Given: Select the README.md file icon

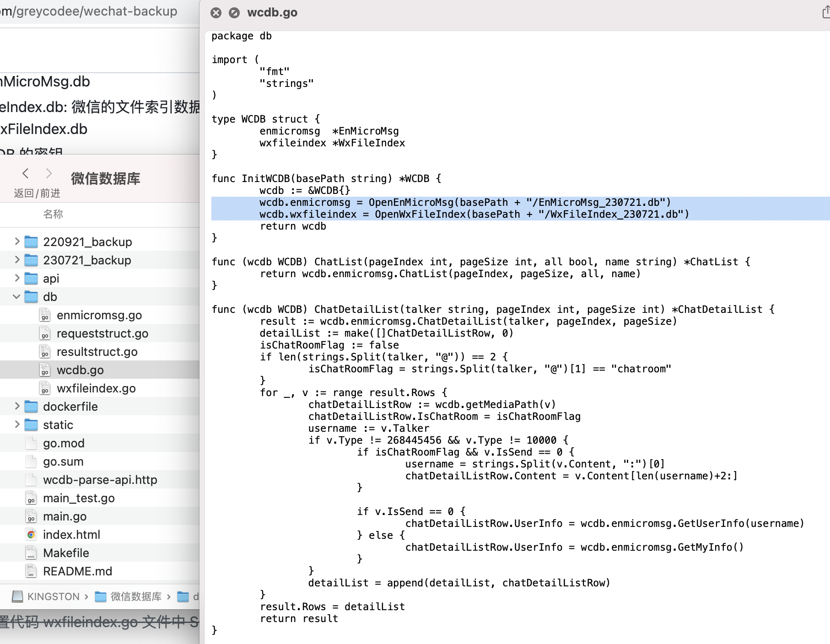Looking at the screenshot, I should [x=31, y=571].
